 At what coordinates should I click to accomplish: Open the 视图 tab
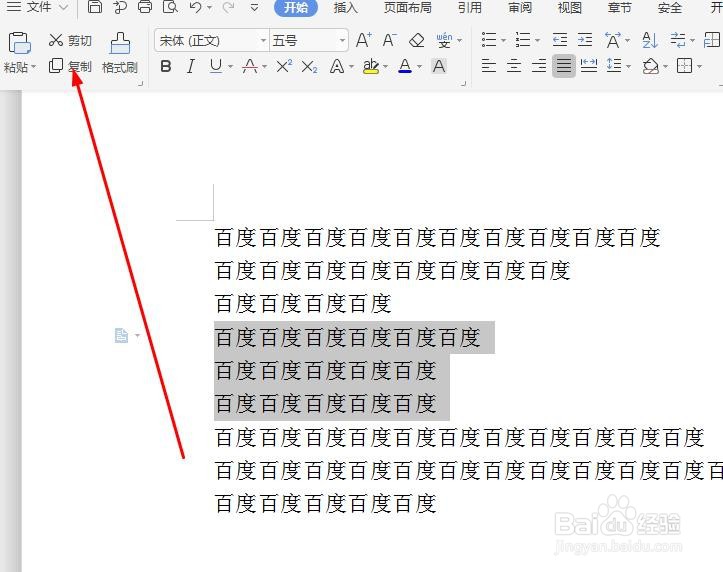[x=569, y=8]
